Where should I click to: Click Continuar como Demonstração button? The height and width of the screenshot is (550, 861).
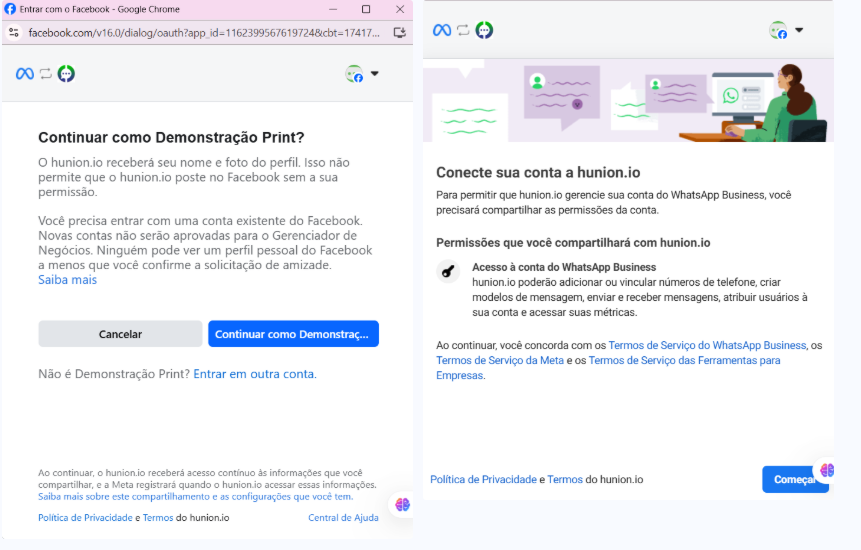(293, 334)
